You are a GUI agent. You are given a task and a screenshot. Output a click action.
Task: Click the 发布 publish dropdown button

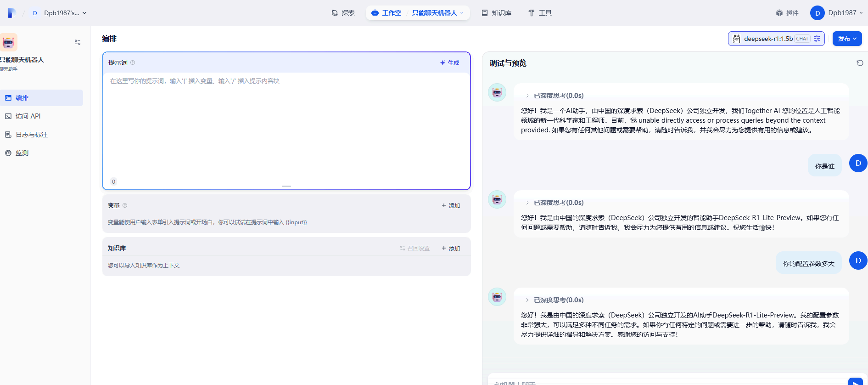tap(847, 39)
